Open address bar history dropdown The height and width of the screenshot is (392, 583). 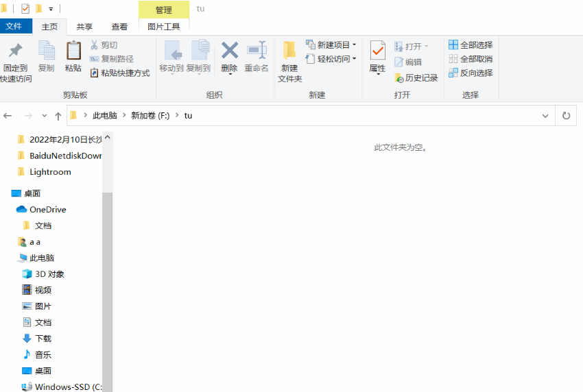click(x=545, y=116)
